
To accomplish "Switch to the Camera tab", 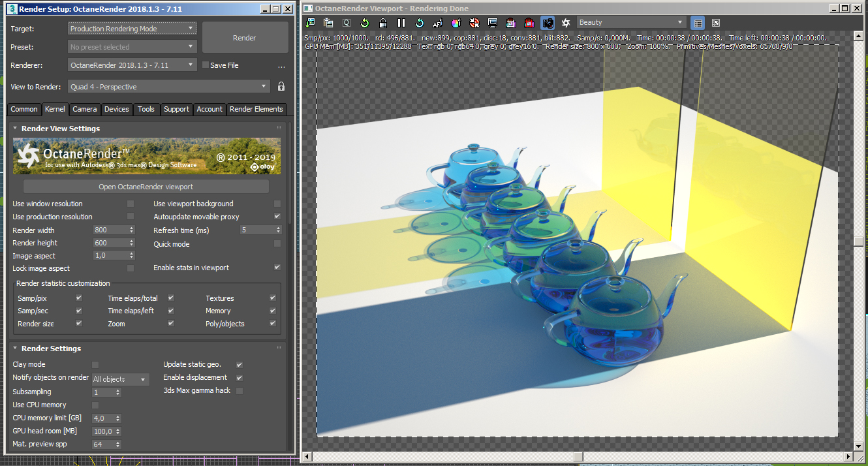I will pos(84,109).
